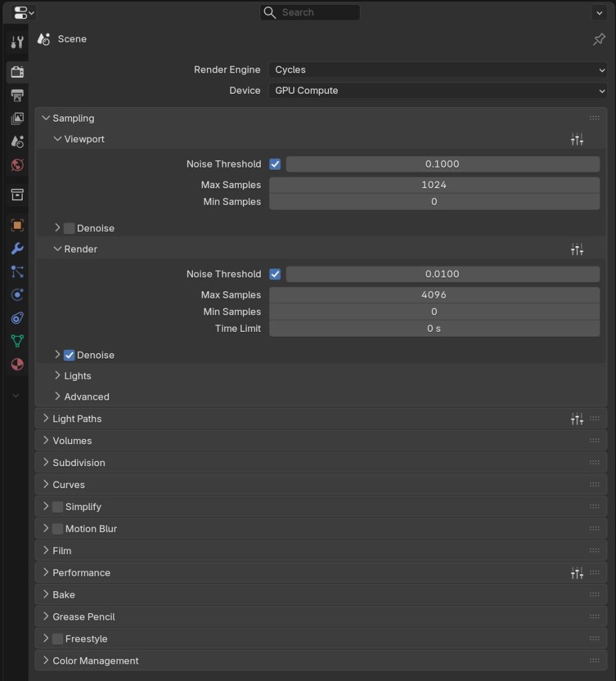Viewport: 616px width, 681px height.
Task: Uncheck the Render Denoise checkbox
Action: pyautogui.click(x=69, y=355)
